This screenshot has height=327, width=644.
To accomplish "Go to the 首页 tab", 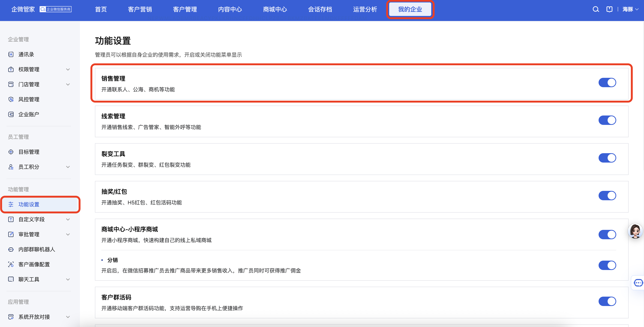I will coord(101,9).
